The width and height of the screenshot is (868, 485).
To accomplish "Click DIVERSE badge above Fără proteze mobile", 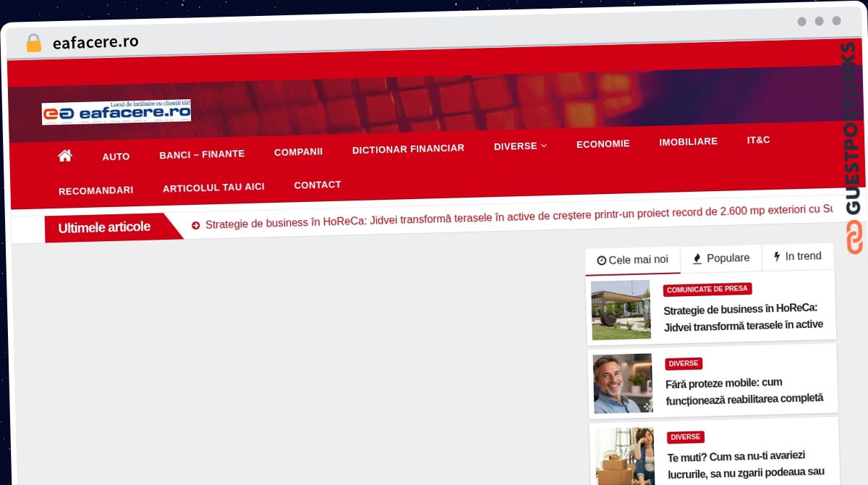I will pyautogui.click(x=684, y=363).
